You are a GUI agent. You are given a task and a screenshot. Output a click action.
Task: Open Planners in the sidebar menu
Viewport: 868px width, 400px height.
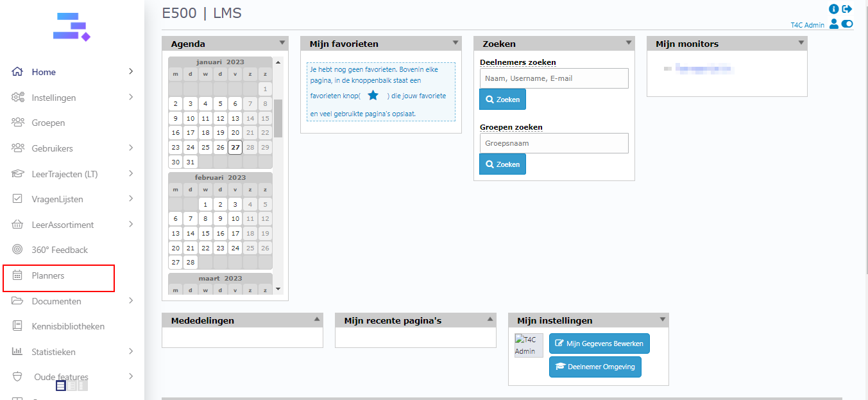(48, 276)
